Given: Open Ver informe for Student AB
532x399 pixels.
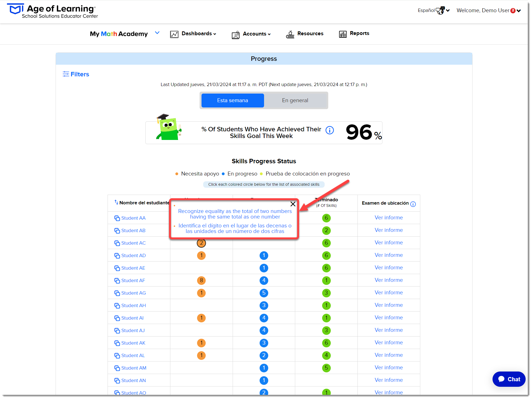Looking at the screenshot, I should point(389,230).
